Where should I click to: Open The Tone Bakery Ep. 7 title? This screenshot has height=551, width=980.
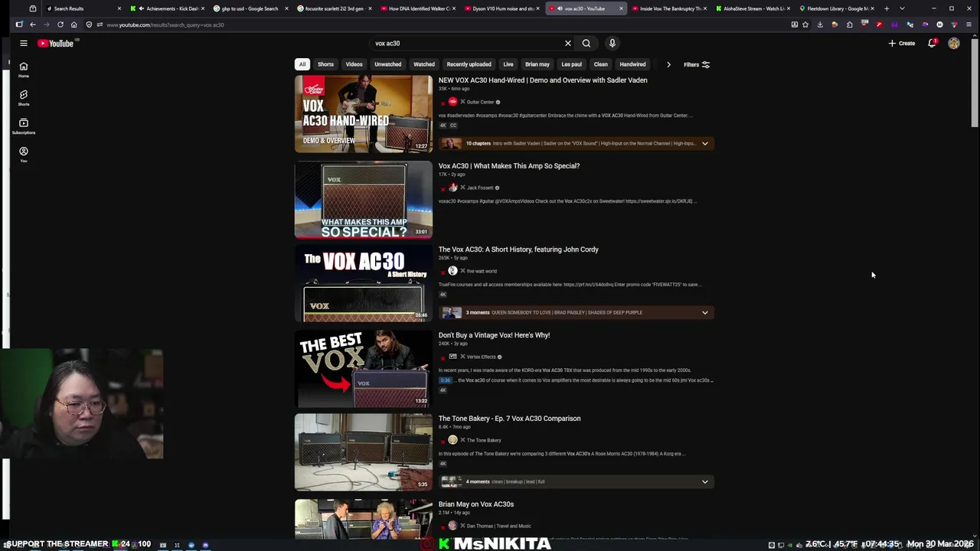point(509,419)
